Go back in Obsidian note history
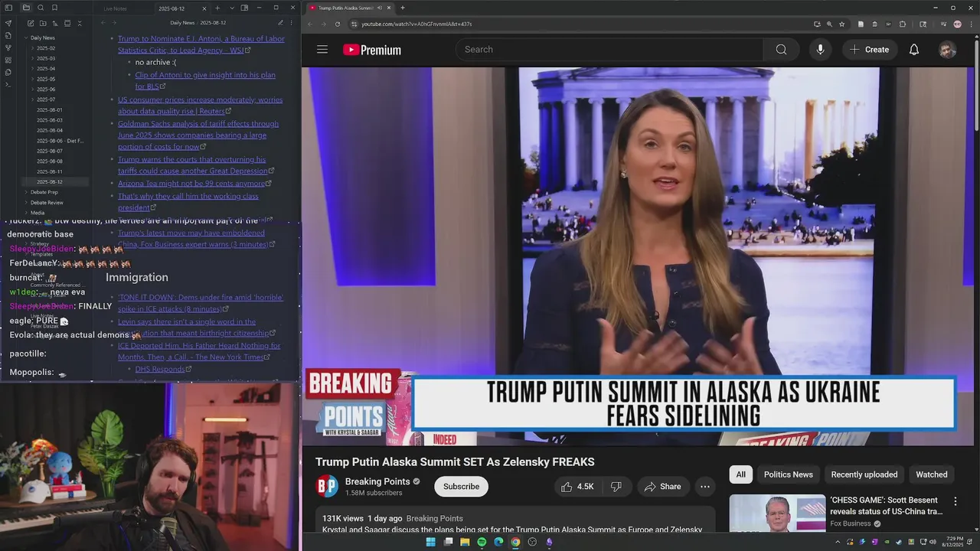 [x=103, y=23]
